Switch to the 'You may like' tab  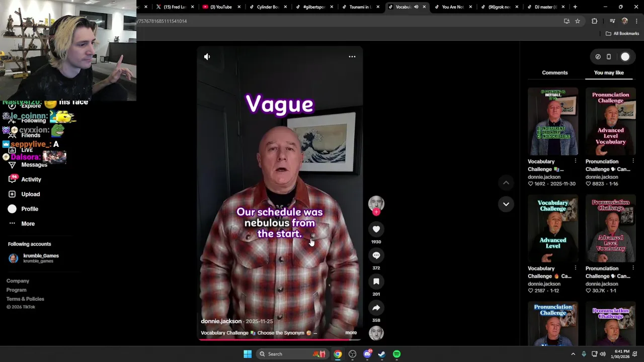pos(609,72)
